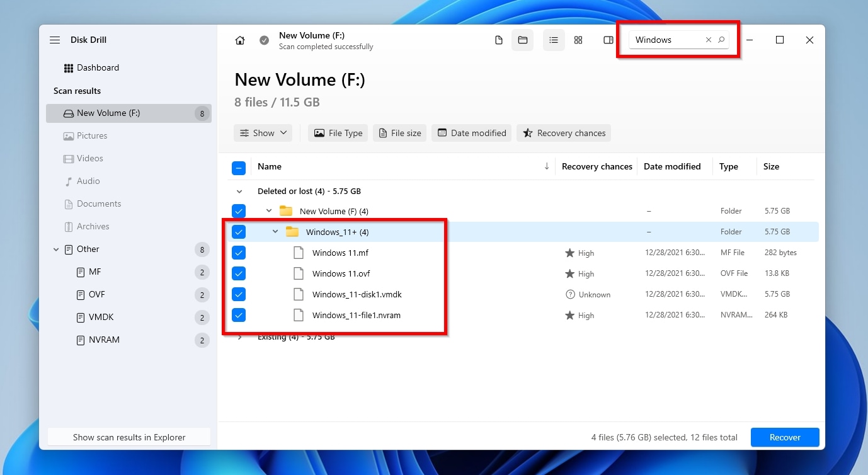Click the Windows 11.mf file icon

299,253
